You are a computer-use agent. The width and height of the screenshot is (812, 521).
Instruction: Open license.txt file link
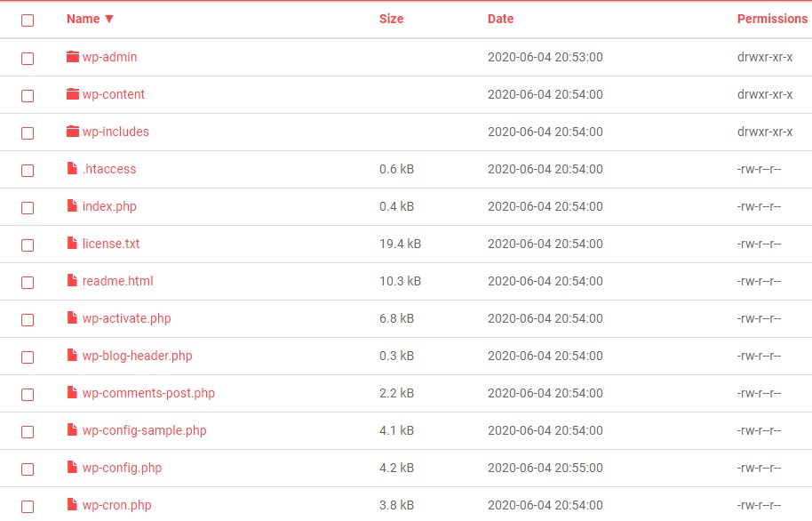click(111, 244)
